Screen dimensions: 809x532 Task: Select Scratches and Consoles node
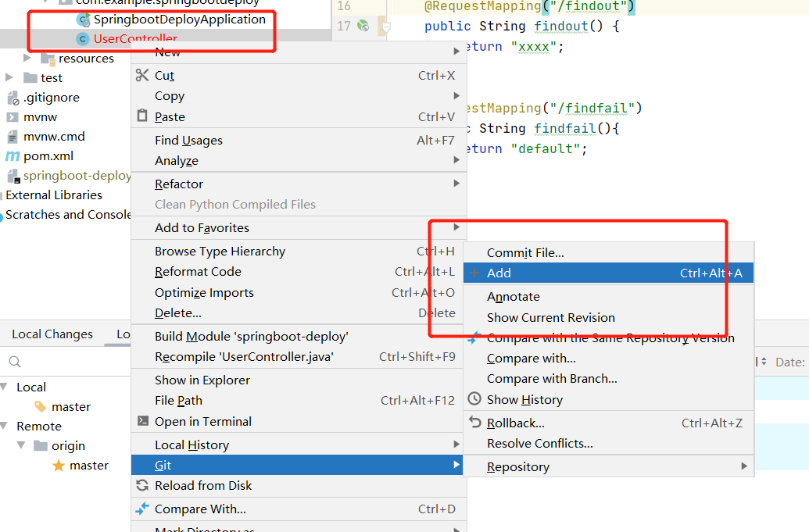(x=67, y=215)
